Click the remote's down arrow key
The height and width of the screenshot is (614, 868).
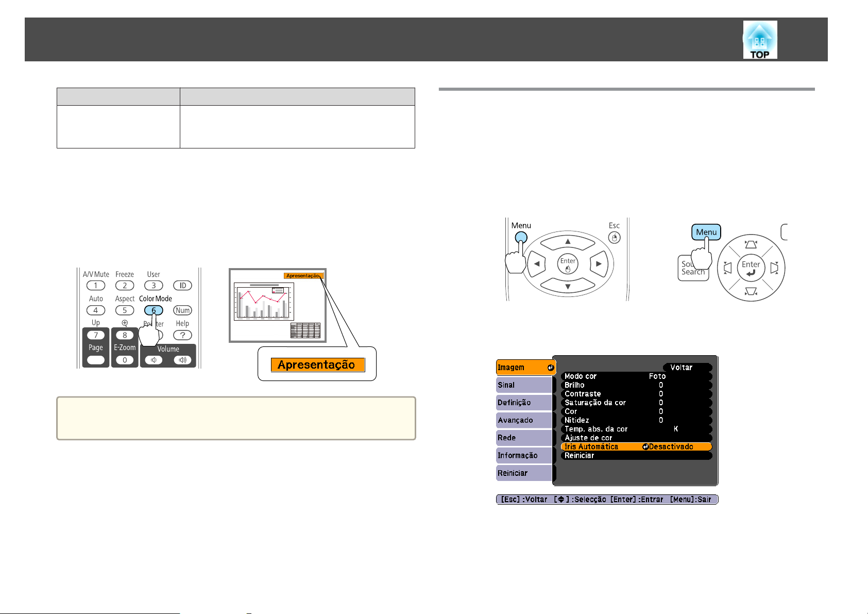tap(568, 286)
